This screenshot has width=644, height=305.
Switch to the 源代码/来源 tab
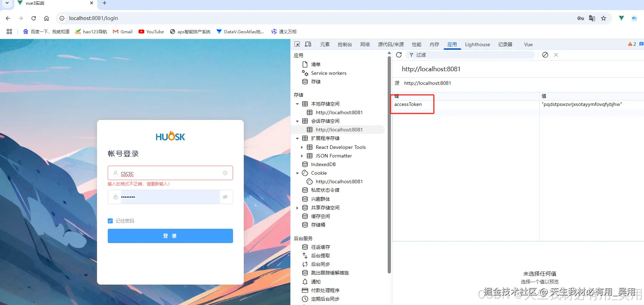(391, 44)
